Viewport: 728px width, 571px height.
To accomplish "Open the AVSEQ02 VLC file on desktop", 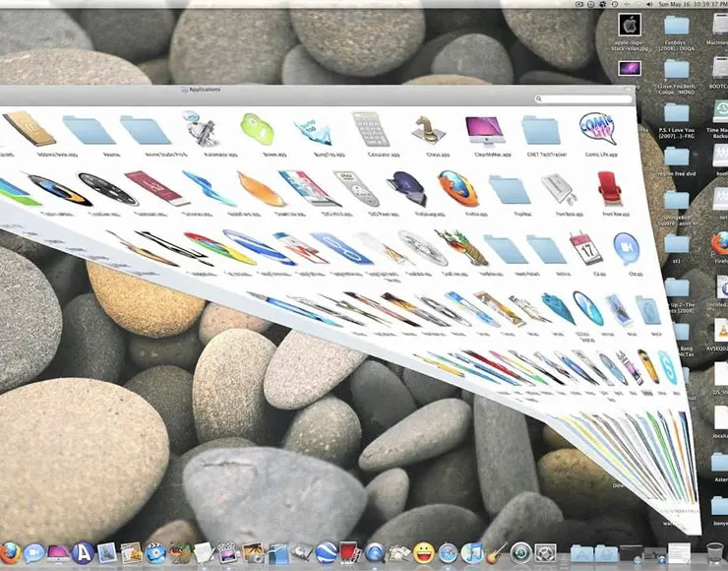I will point(721,331).
